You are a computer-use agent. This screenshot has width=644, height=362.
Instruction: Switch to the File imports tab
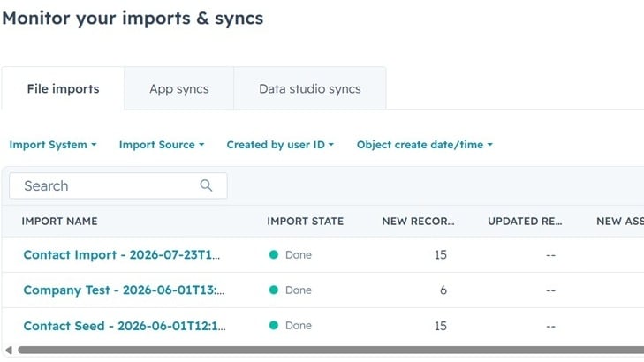click(63, 88)
